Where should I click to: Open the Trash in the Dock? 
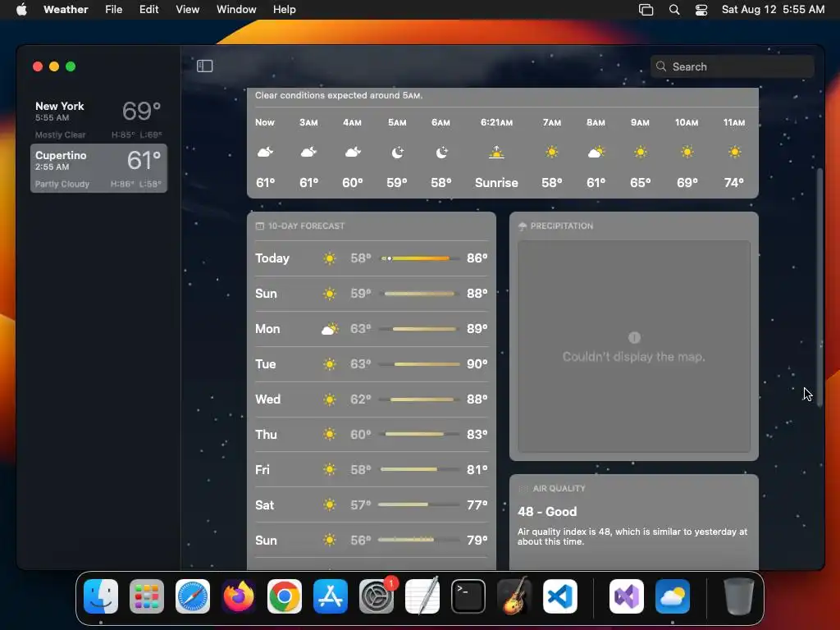[x=739, y=596]
